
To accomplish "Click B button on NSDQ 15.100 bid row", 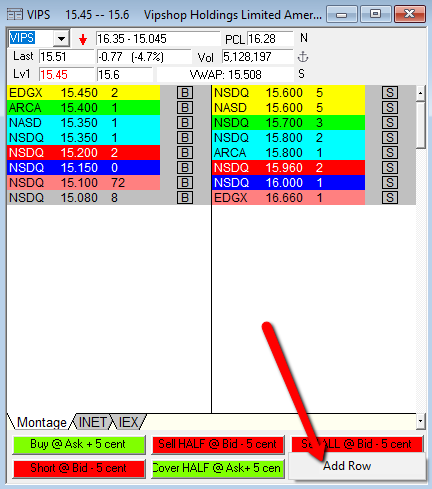I will (185, 183).
